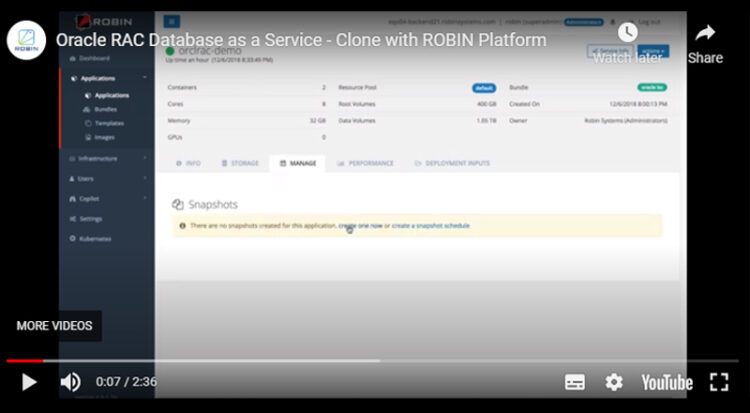
Task: Toggle the sidebar with the hamburger button
Action: pos(172,21)
